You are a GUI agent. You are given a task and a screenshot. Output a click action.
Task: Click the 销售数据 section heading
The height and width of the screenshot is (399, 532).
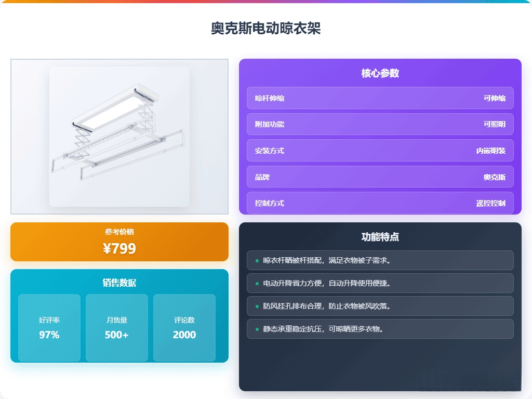click(x=119, y=283)
